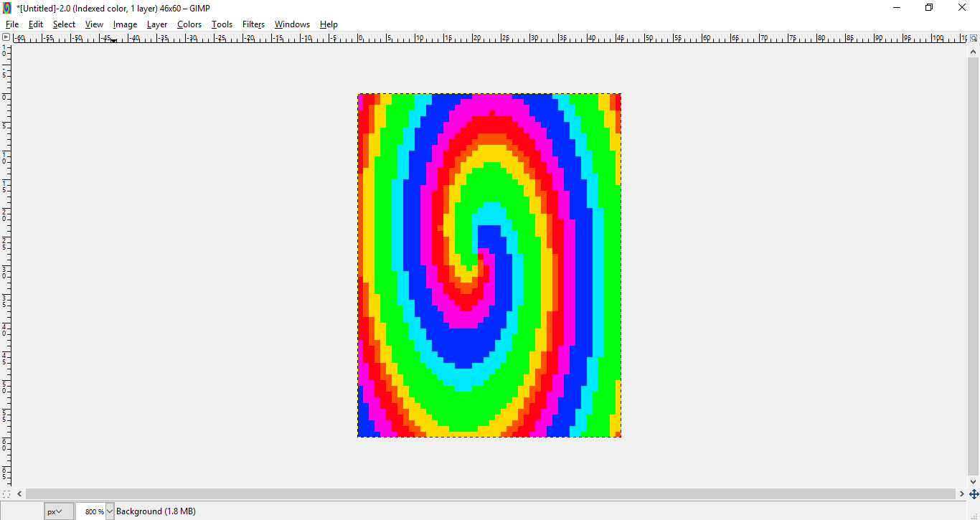This screenshot has width=980, height=520.
Task: Open the Layer menu
Action: coord(157,24)
